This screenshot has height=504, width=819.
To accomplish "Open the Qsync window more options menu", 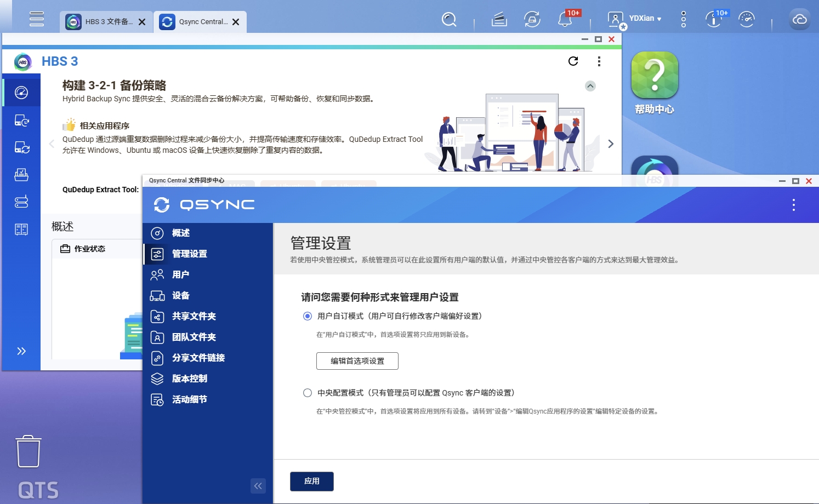I will click(x=794, y=205).
